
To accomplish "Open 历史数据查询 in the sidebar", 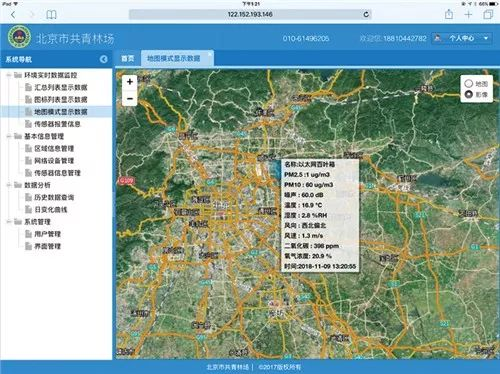I will click(x=54, y=197).
